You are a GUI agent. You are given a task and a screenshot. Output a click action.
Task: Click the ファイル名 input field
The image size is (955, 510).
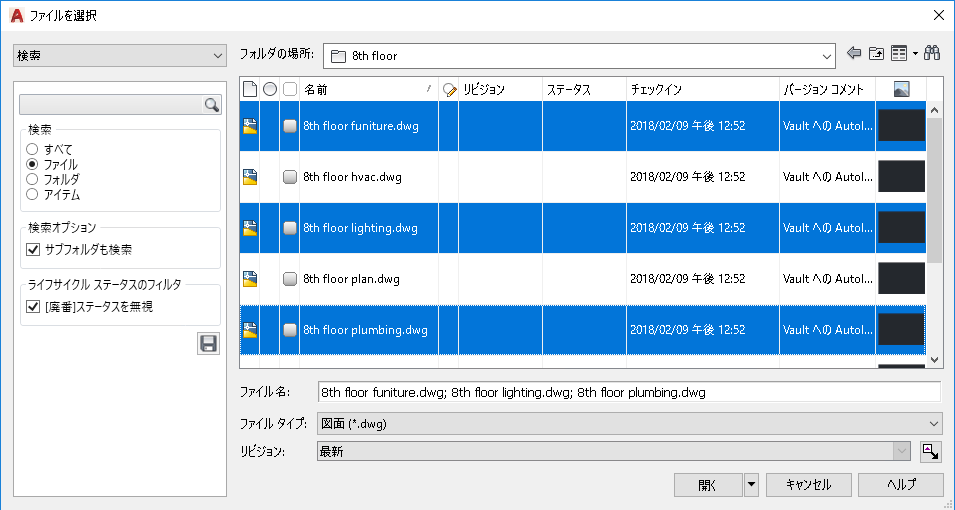click(629, 392)
